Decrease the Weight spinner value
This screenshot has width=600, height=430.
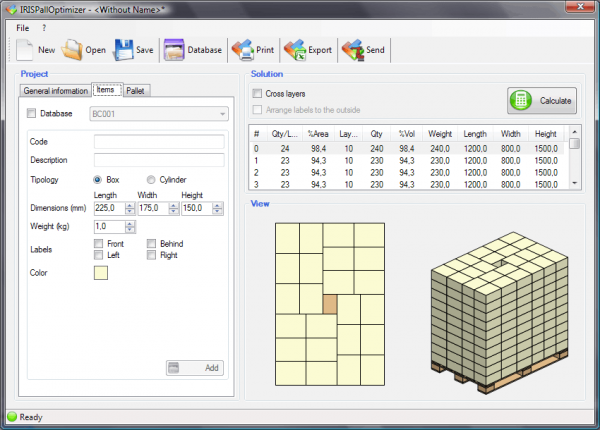click(x=130, y=229)
